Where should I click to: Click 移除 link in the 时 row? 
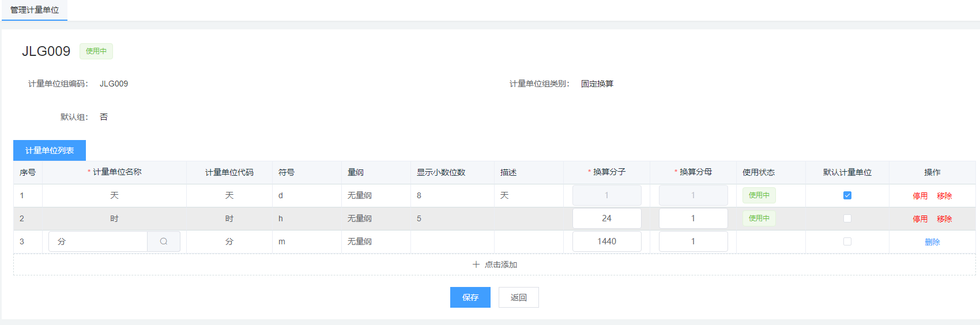click(944, 219)
